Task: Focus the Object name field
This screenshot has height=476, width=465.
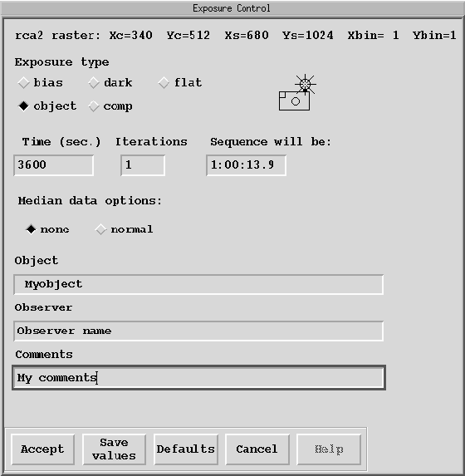Action: (x=198, y=284)
